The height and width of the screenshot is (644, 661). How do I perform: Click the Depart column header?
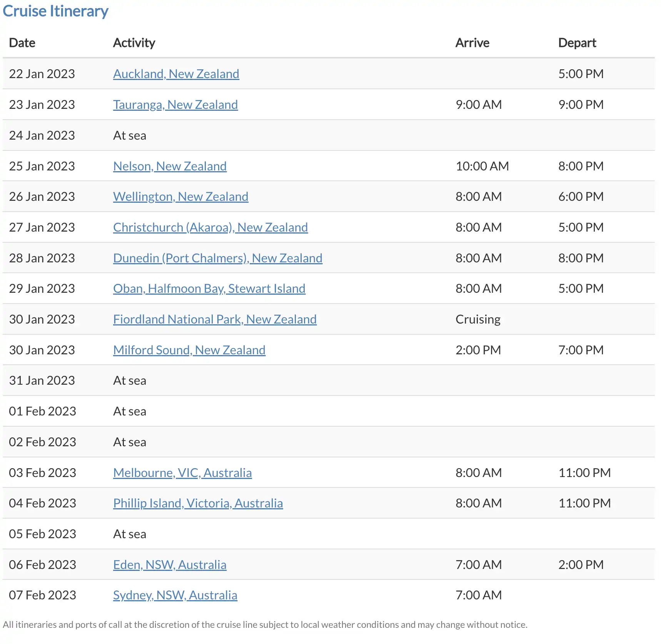(577, 43)
